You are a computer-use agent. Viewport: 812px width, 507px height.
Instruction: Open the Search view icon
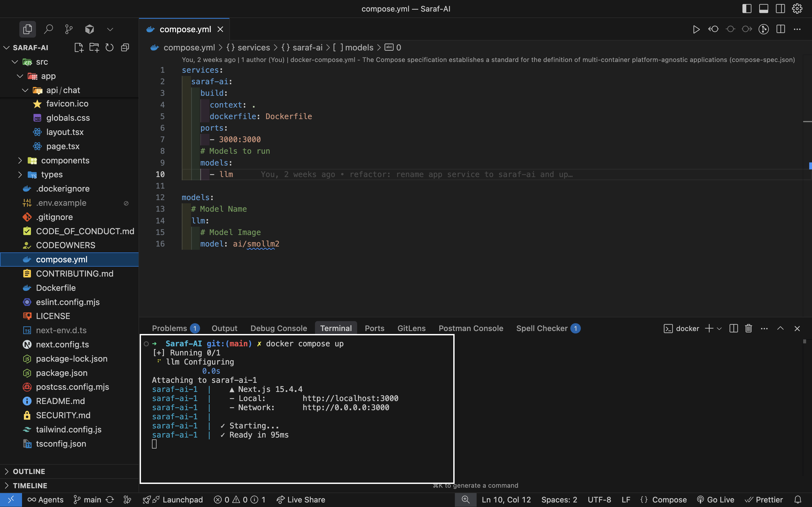(48, 30)
